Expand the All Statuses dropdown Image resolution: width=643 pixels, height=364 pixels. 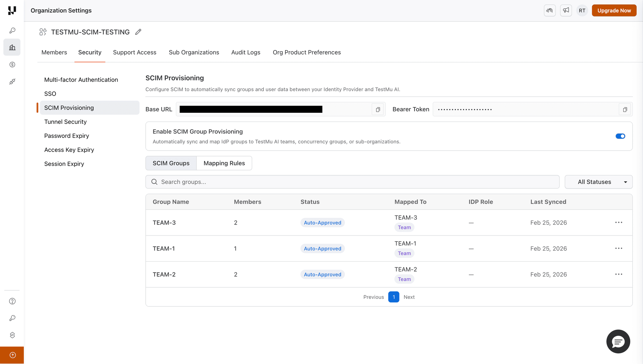[598, 182]
